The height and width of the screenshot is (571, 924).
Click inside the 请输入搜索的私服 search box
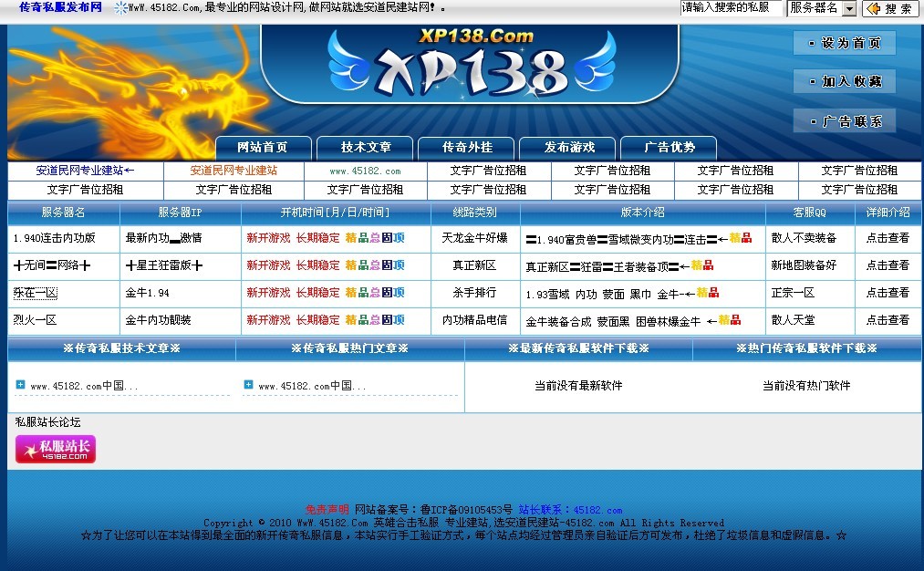coord(730,8)
